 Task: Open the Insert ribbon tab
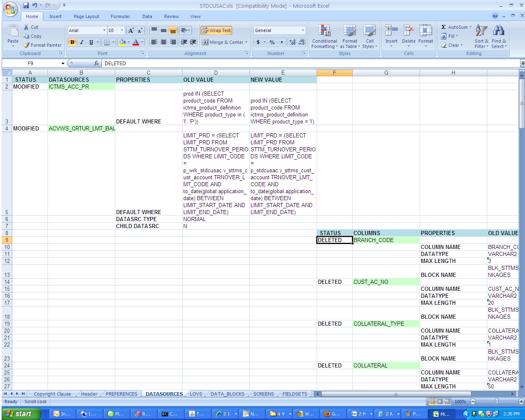click(55, 16)
